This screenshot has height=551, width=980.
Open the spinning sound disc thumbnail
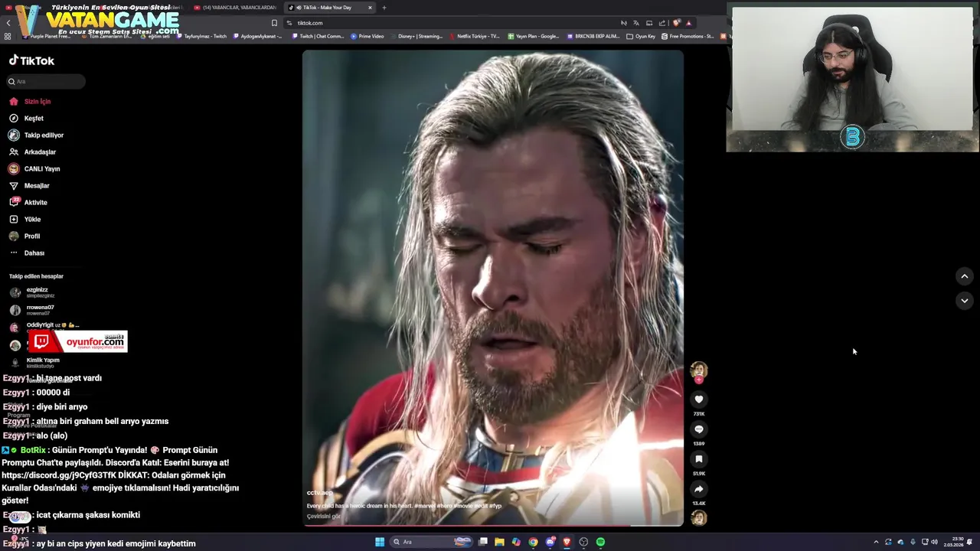pyautogui.click(x=699, y=518)
